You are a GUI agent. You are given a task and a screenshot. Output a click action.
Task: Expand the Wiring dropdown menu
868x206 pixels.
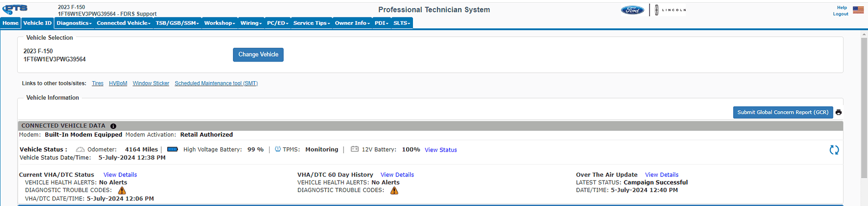tap(251, 23)
